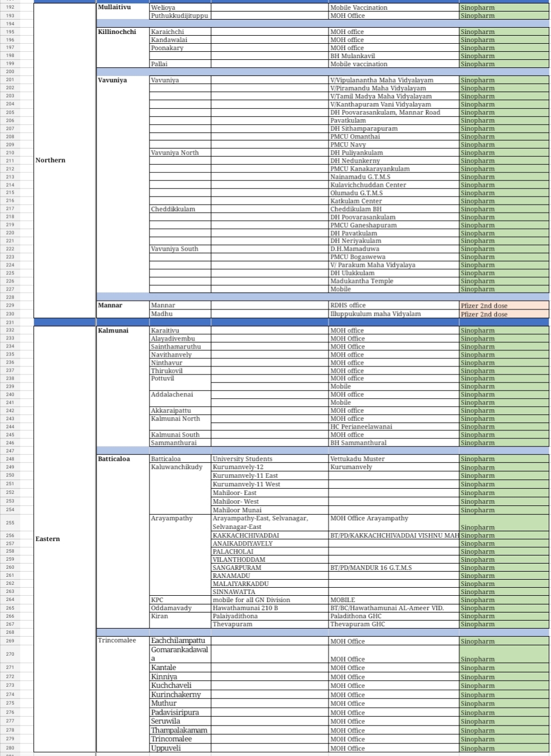This screenshot has width=551, height=756.
Task: Click the Illuppukulum maha Vidyalam cell
Action: [394, 314]
